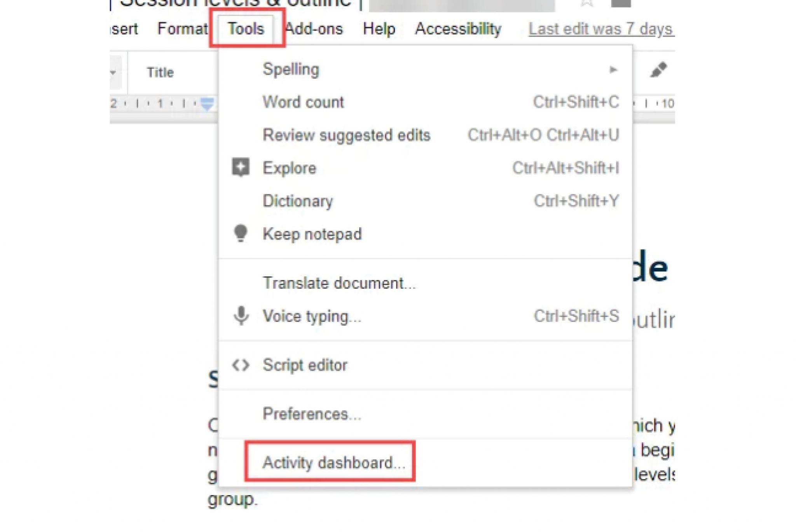The height and width of the screenshot is (532, 796).
Task: Open the Format menu
Action: point(182,28)
